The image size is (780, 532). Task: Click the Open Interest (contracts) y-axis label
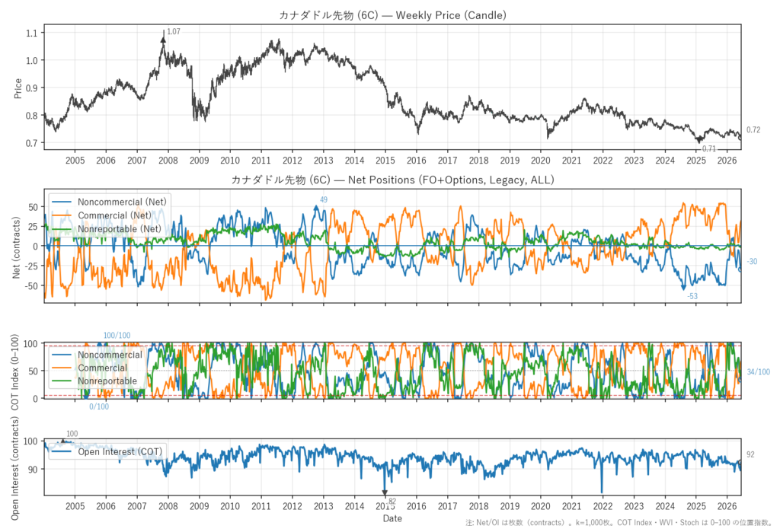pyautogui.click(x=15, y=469)
